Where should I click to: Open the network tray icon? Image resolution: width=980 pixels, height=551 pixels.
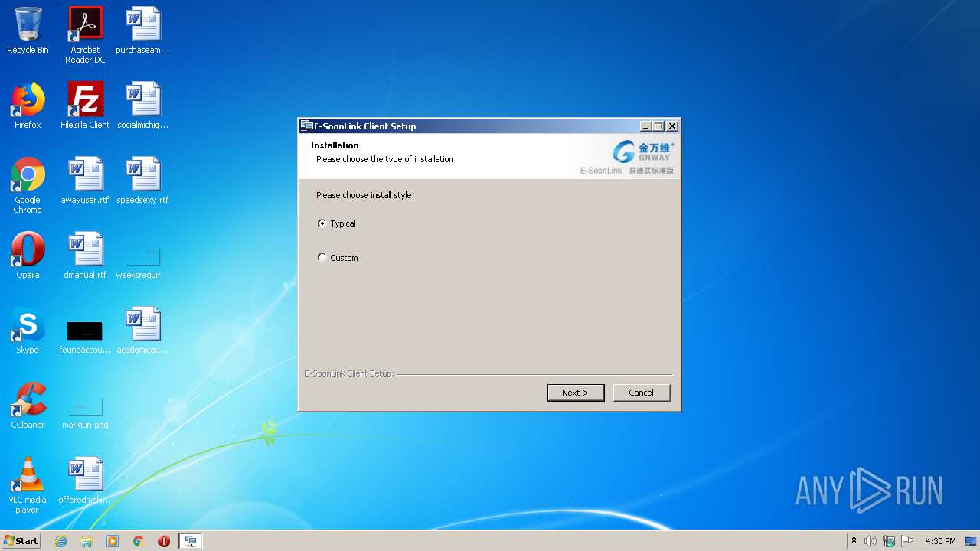(889, 541)
